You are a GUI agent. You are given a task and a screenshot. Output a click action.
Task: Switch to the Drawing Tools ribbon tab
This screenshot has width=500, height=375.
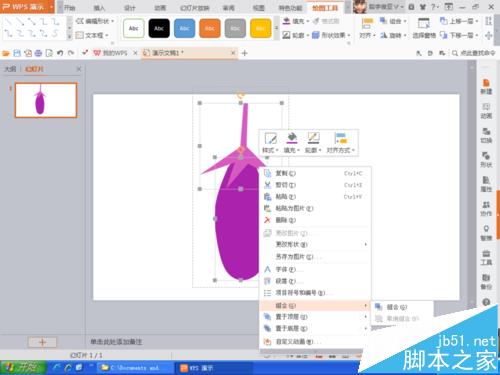coord(325,8)
